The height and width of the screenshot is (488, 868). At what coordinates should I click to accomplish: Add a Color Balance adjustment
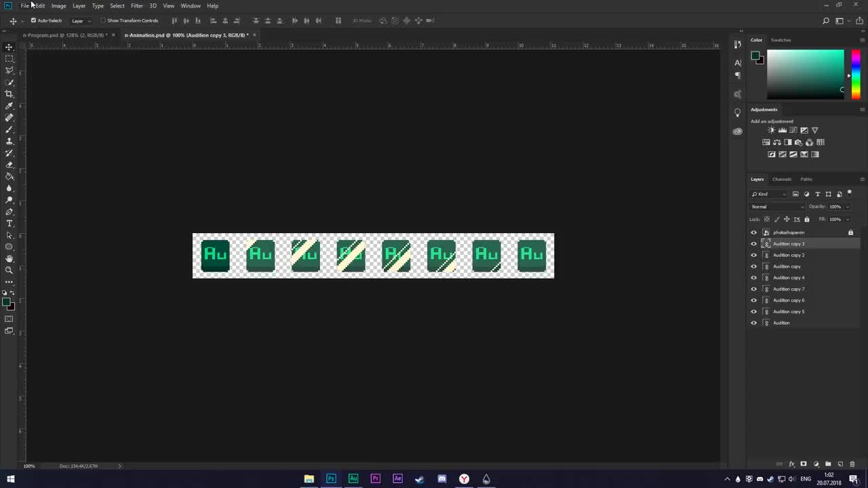coord(776,142)
